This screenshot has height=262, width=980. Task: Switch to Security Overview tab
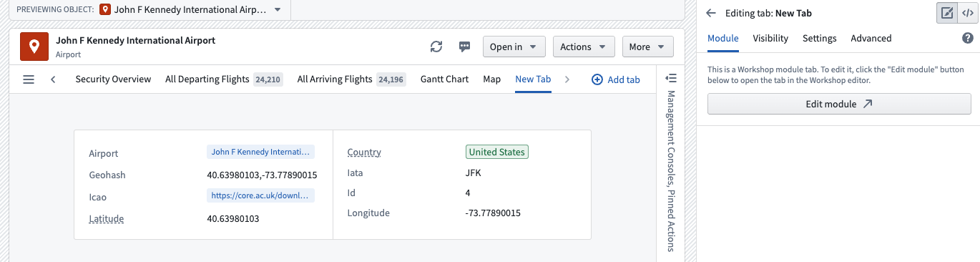[x=113, y=79]
